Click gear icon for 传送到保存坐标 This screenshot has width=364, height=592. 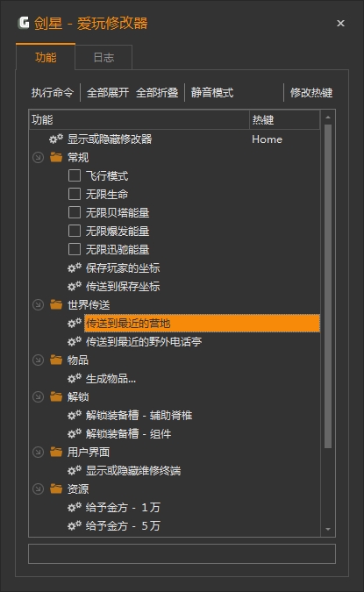(75, 286)
